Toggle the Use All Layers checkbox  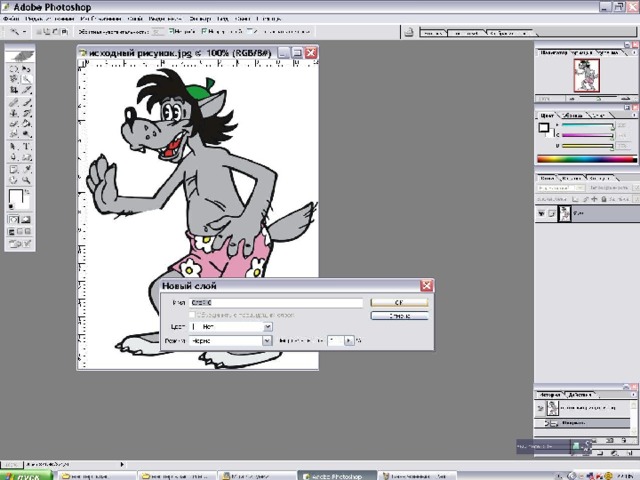(250, 31)
